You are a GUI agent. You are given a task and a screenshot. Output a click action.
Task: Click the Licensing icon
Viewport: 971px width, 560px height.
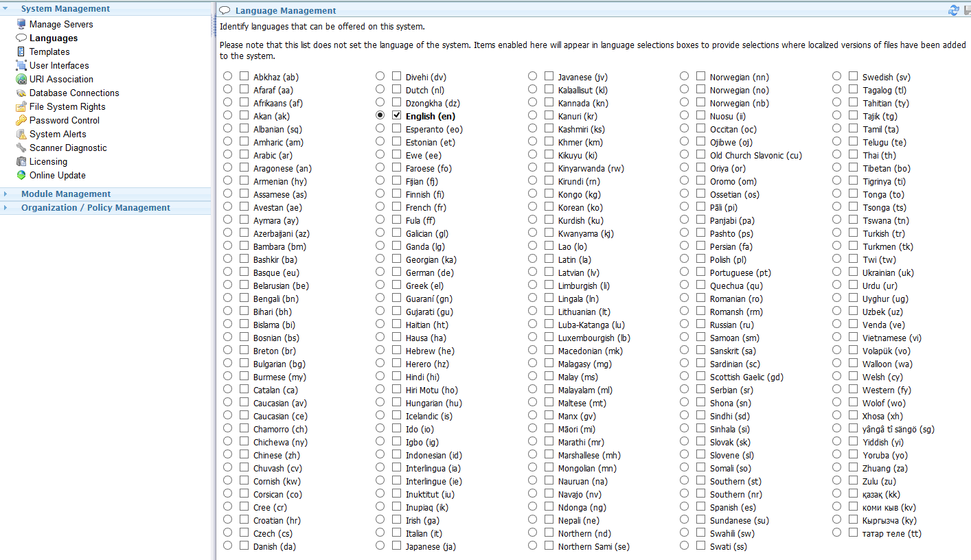tap(21, 161)
